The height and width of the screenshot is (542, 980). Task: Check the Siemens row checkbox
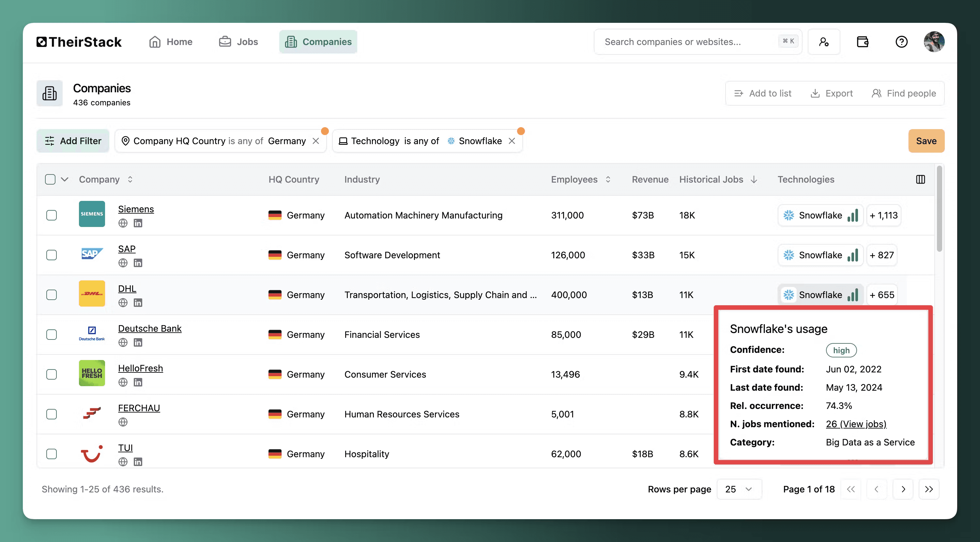pyautogui.click(x=51, y=215)
